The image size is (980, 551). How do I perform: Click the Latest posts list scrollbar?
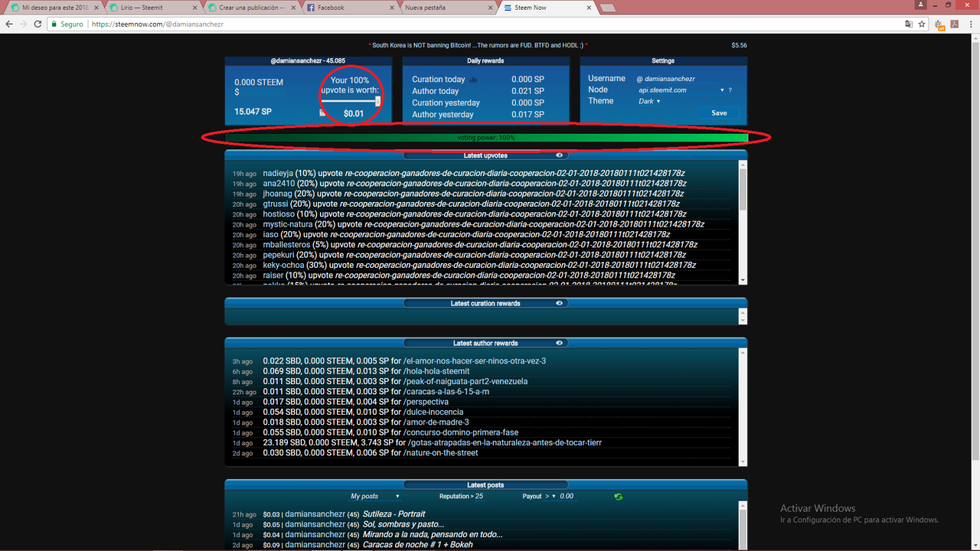[x=743, y=526]
